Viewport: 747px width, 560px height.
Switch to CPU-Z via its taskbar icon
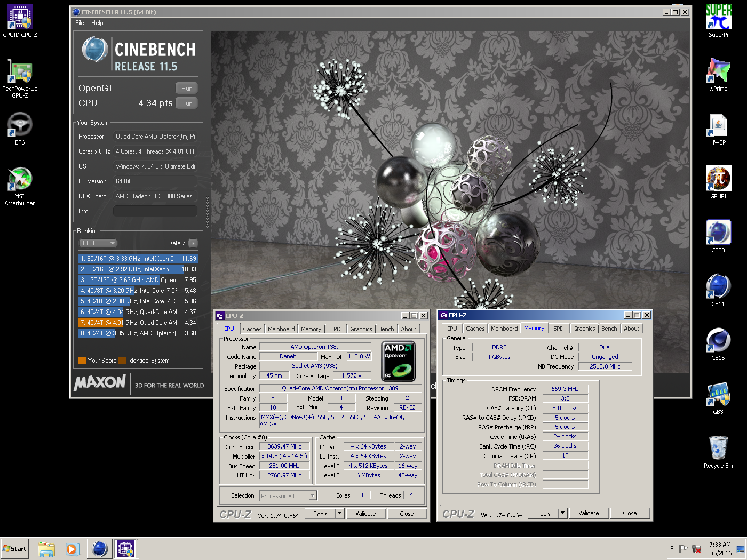point(125,549)
